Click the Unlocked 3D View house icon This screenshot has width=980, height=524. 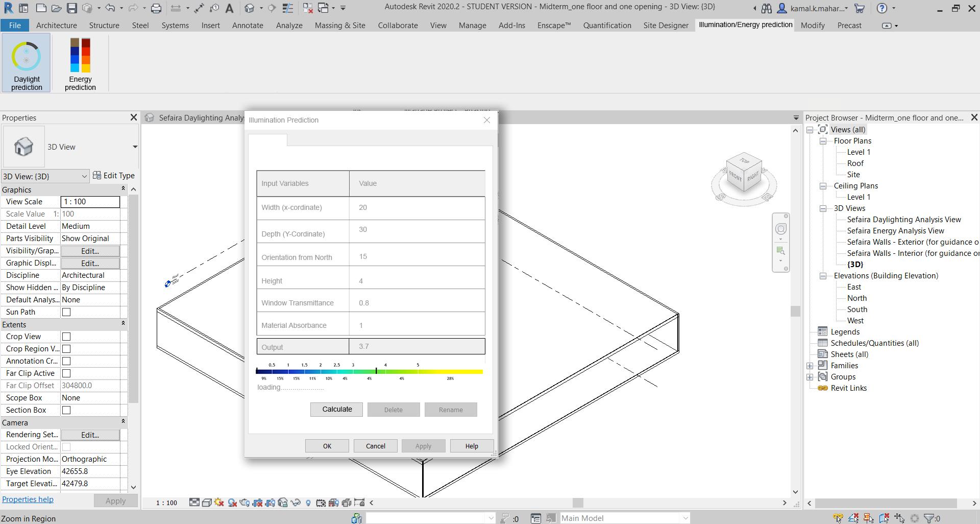tap(283, 503)
